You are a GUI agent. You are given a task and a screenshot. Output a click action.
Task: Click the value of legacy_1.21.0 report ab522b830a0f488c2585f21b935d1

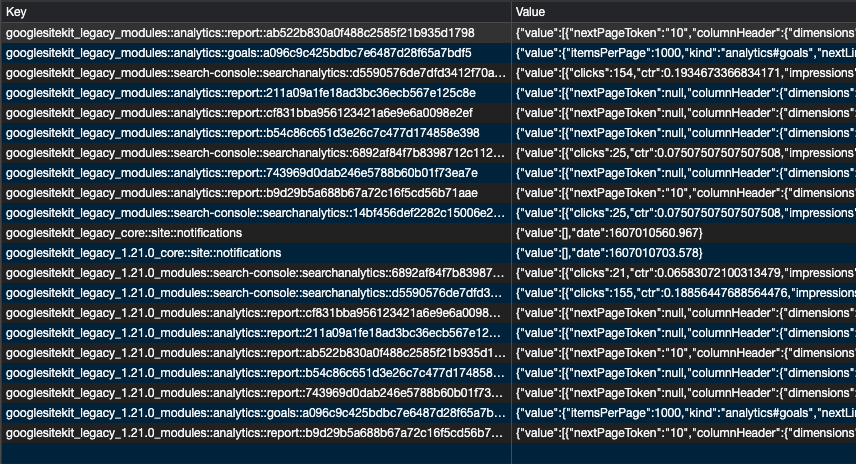pyautogui.click(x=684, y=353)
